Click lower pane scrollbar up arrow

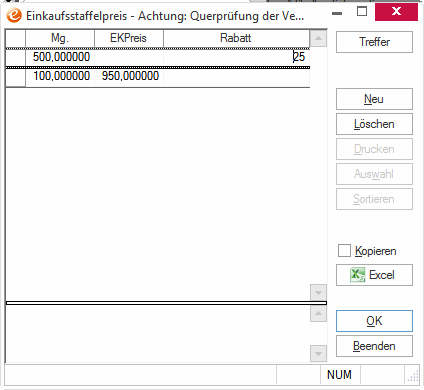[x=318, y=314]
